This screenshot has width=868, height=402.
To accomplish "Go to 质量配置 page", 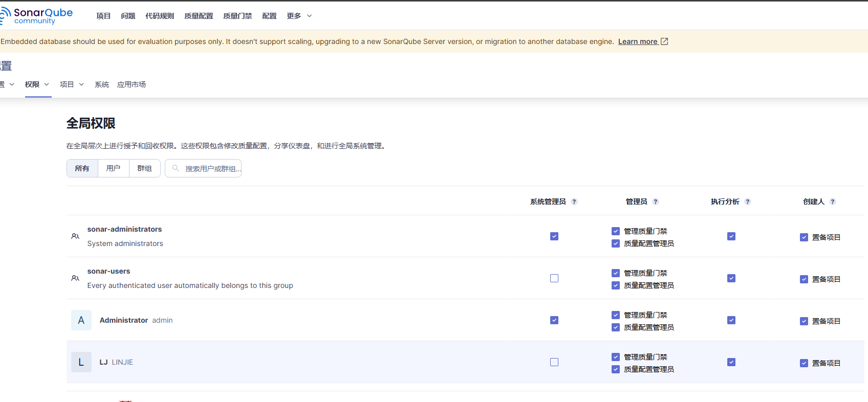I will point(199,16).
